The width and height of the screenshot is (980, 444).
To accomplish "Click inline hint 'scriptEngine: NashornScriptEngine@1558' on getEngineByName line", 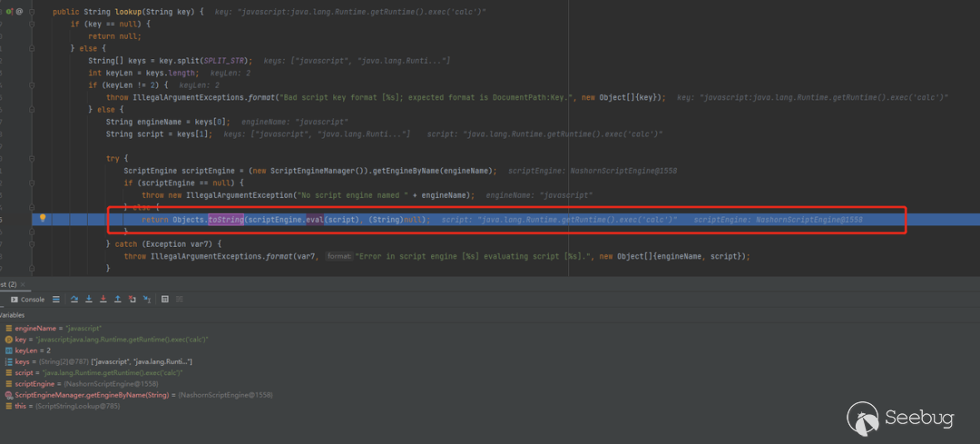I will pyautogui.click(x=593, y=171).
